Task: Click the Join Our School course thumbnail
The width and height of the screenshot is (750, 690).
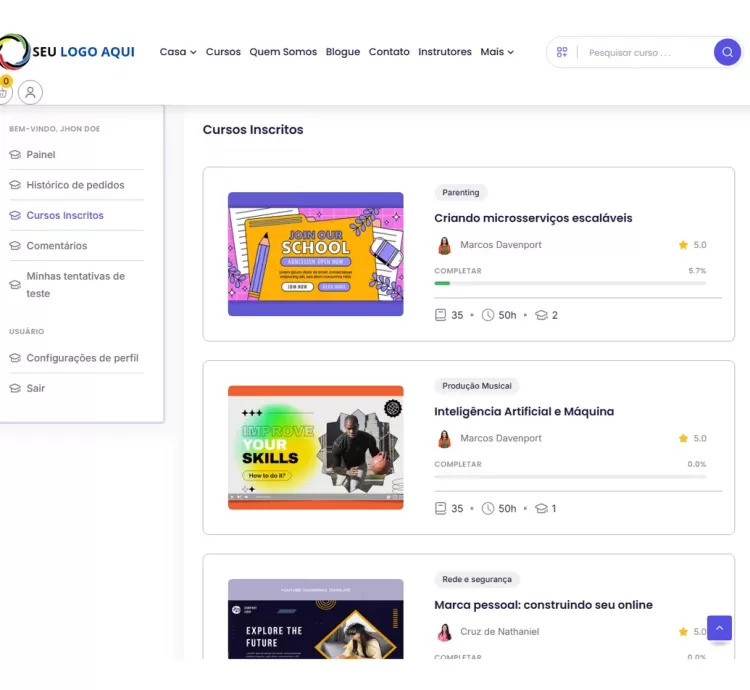Action: tap(315, 254)
